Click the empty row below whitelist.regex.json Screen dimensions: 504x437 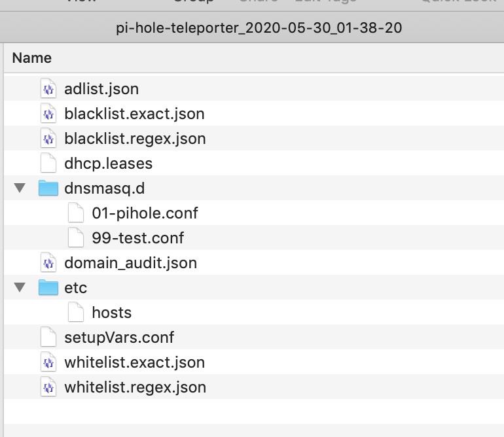(x=254, y=412)
